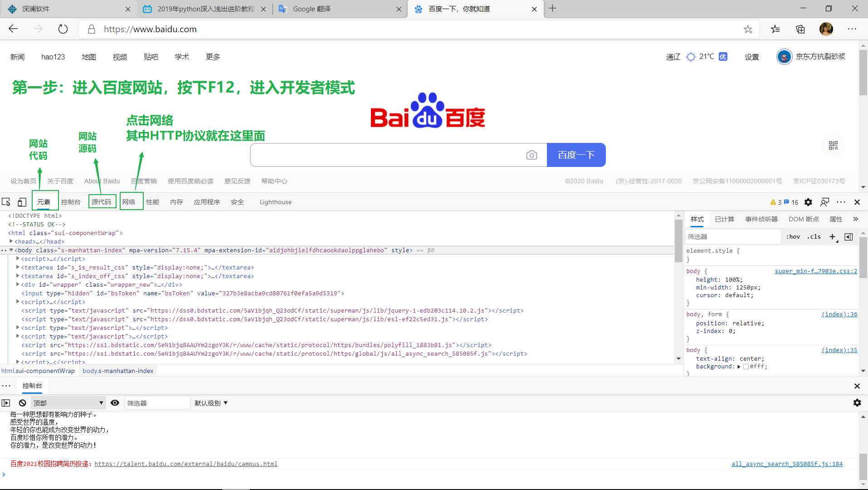
Task: Open the Lighthouse DevTools tab
Action: 276,202
